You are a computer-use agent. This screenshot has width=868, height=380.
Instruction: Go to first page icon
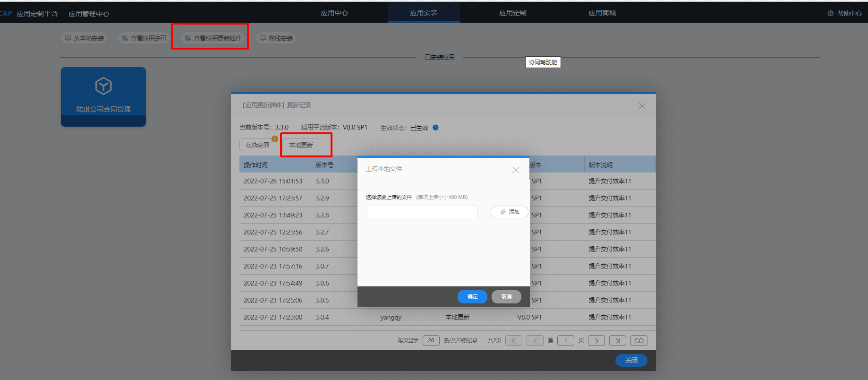pyautogui.click(x=514, y=340)
